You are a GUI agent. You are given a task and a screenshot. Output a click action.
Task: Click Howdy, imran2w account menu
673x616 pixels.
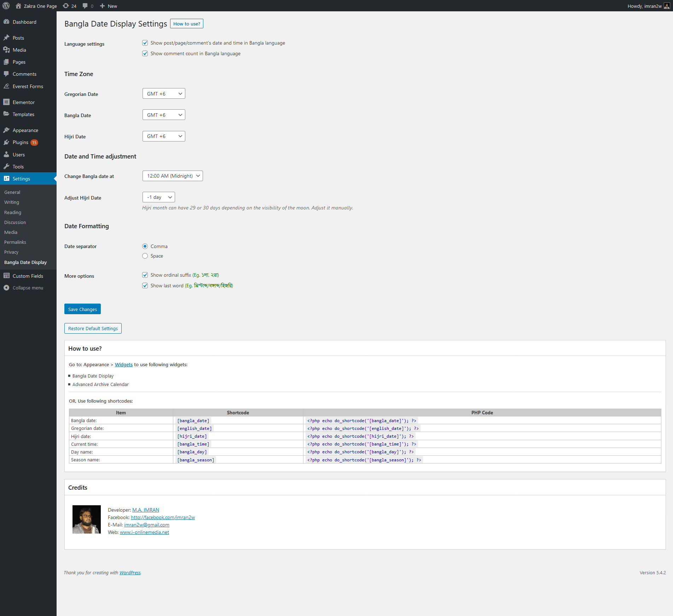coord(649,6)
